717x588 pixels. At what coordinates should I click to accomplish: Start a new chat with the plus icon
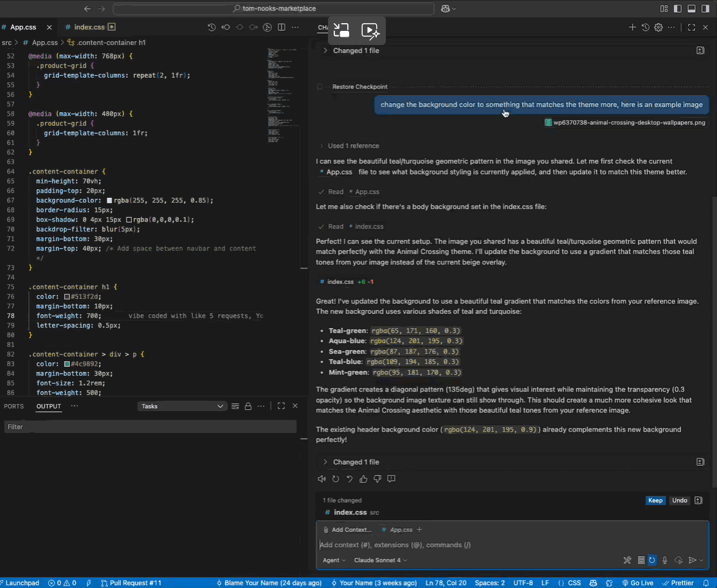(632, 28)
